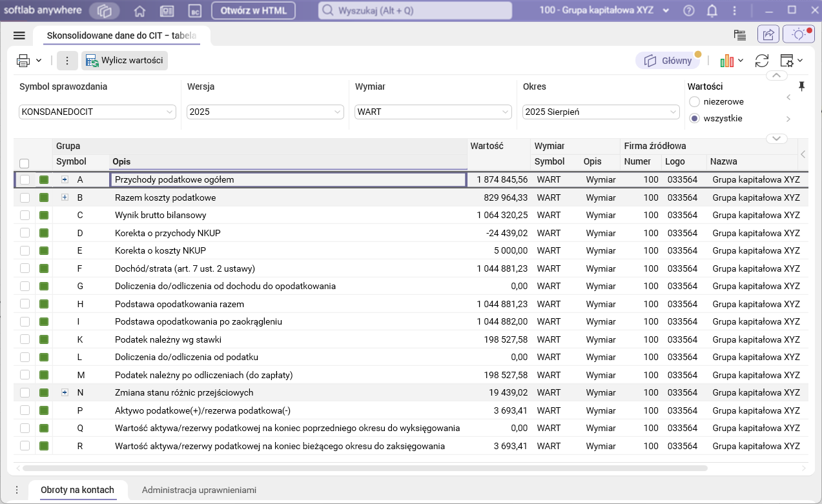Open the notifications bell
The image size is (822, 504).
click(712, 11)
